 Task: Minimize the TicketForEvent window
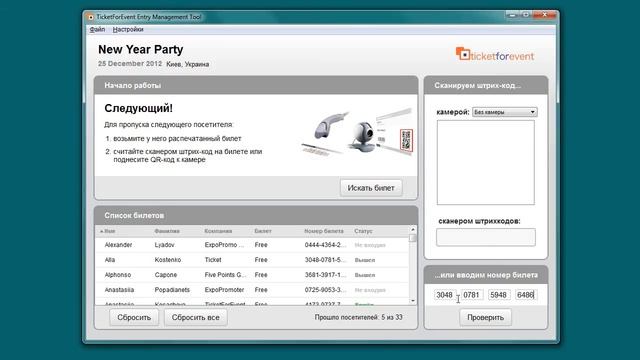pos(512,15)
